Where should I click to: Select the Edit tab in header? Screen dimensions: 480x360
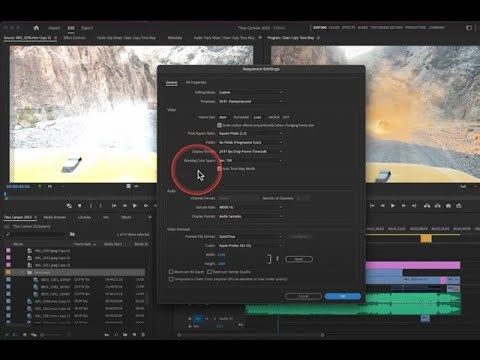[x=71, y=28]
